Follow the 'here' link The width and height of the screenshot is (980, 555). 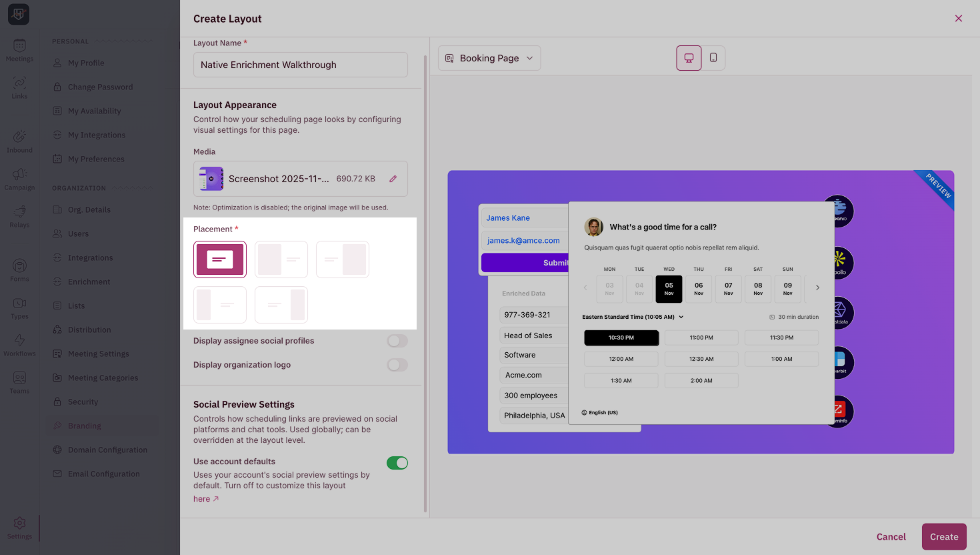pos(206,499)
